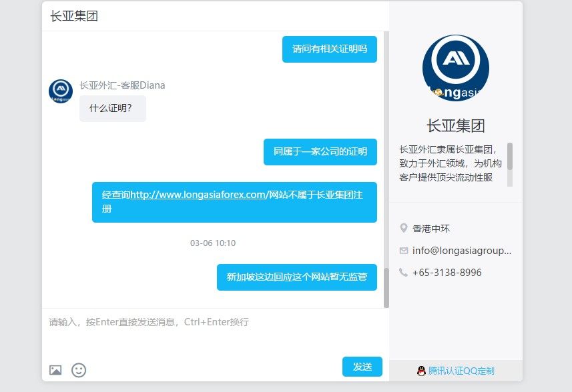The width and height of the screenshot is (572, 392).
Task: Open the emoji picker smiley icon
Action: pyautogui.click(x=79, y=370)
